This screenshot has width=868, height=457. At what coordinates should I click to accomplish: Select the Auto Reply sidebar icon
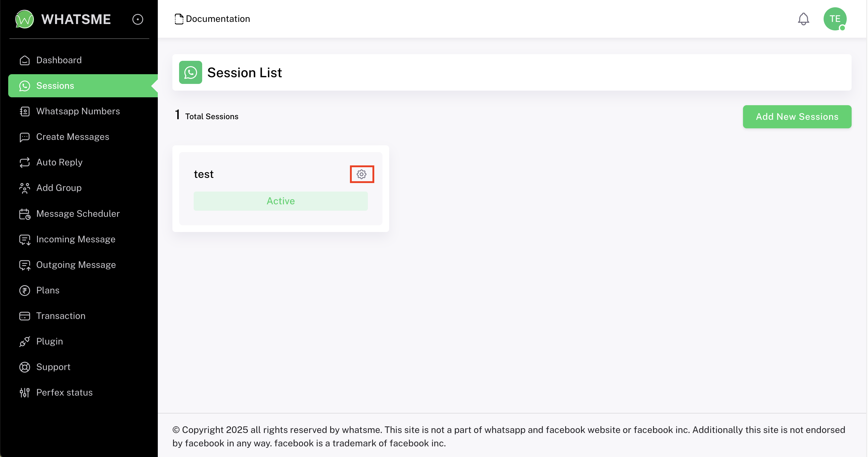click(x=24, y=162)
